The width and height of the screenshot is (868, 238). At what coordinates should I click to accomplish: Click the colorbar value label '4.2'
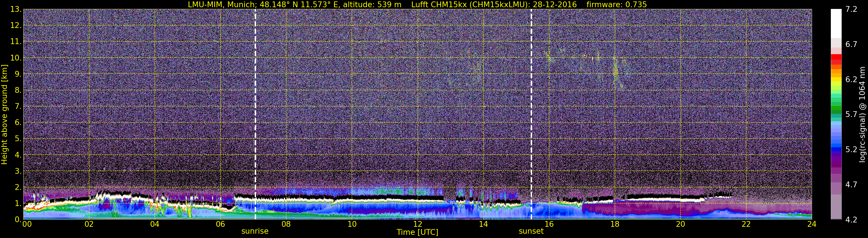pyautogui.click(x=851, y=220)
